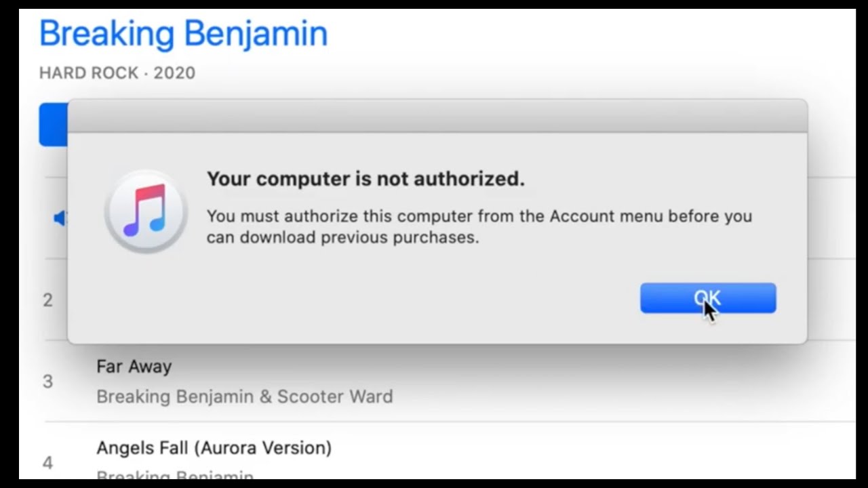Select track number 4 in the list
Screen dimensions: 868x488
[x=47, y=463]
